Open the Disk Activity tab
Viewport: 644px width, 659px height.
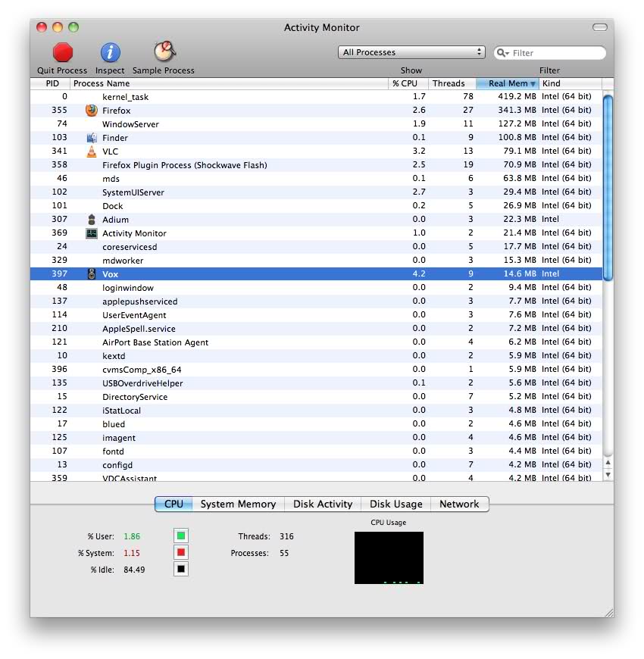[x=323, y=504]
